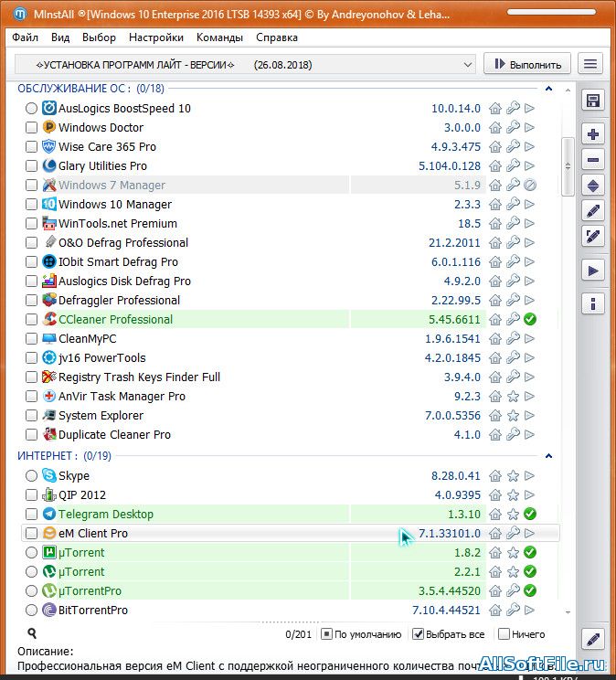
Task: Click the minus remove item icon
Action: (x=592, y=160)
